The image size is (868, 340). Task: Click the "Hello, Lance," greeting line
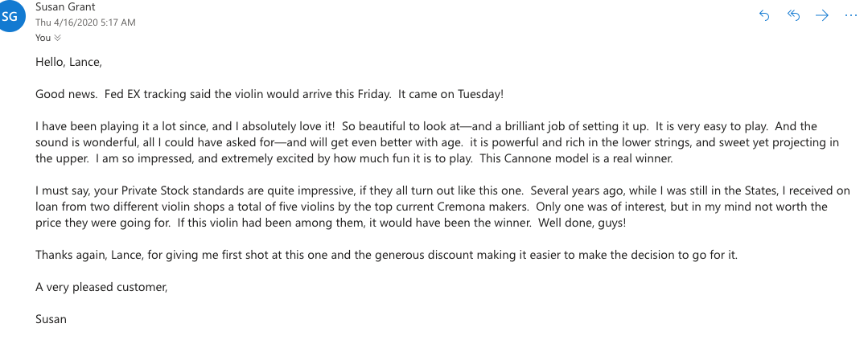68,61
